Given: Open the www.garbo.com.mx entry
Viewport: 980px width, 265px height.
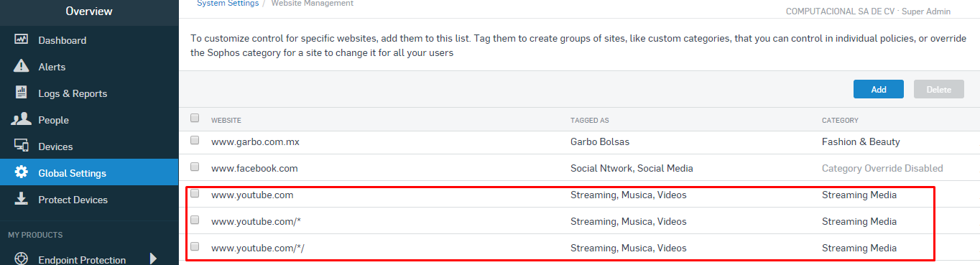Looking at the screenshot, I should point(255,141).
